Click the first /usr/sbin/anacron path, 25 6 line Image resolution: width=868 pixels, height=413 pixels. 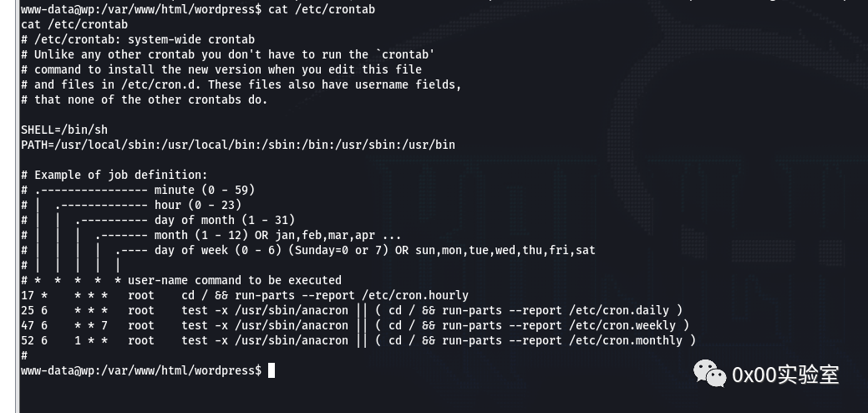[292, 310]
